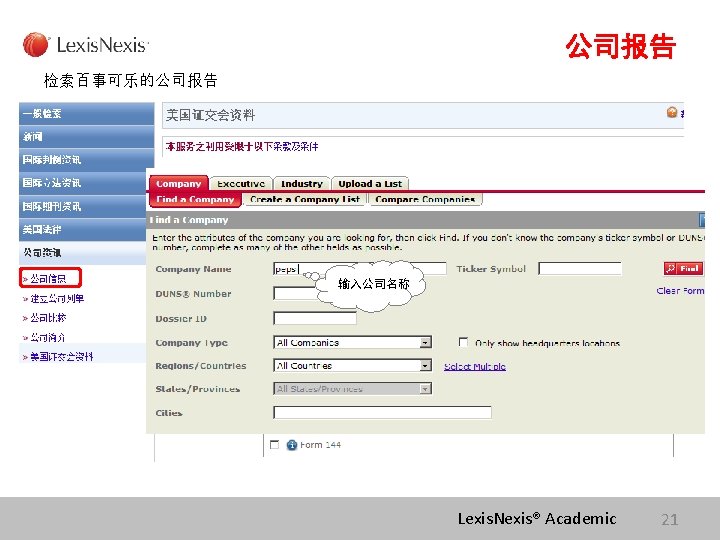720x540 pixels.
Task: Enable Only show headquarters locations checkbox
Action: point(463,342)
